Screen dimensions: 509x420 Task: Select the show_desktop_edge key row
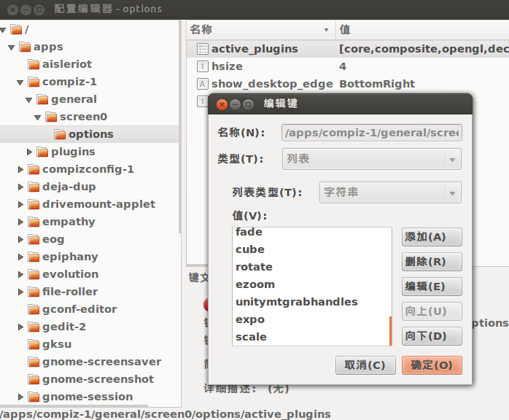[348, 84]
